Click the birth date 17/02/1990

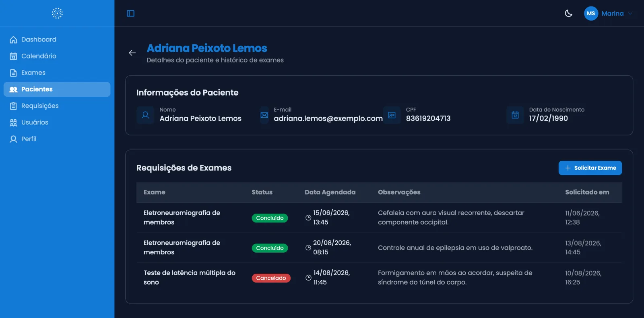coord(548,118)
